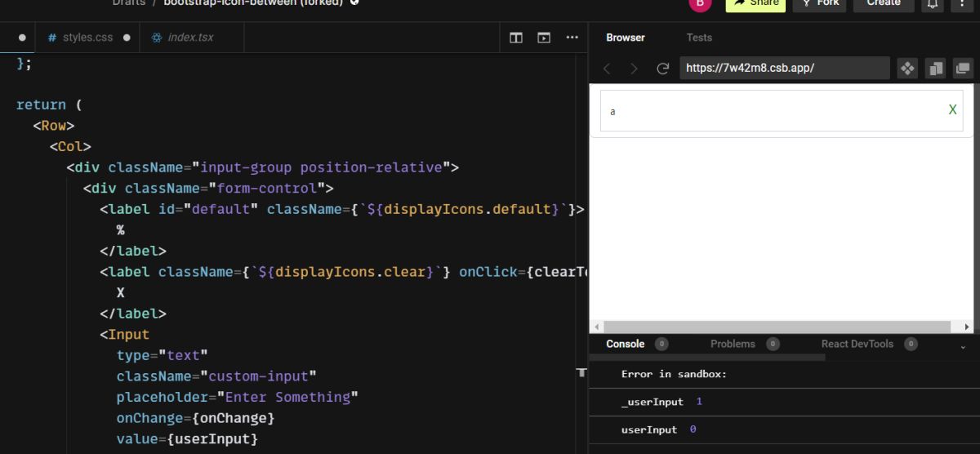Click the copy pages icon beside URL bar
Image resolution: width=980 pixels, height=454 pixels.
click(935, 69)
